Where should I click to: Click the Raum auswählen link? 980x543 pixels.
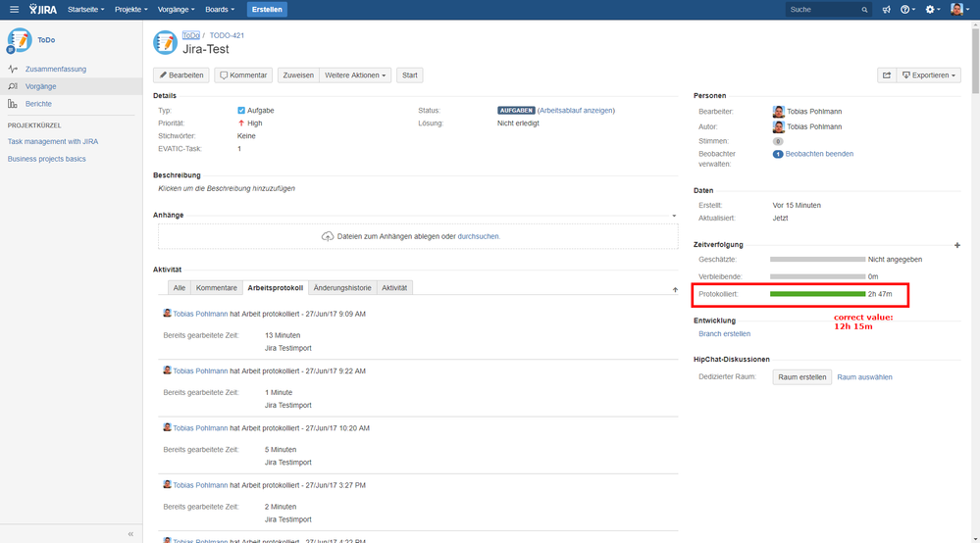point(864,377)
